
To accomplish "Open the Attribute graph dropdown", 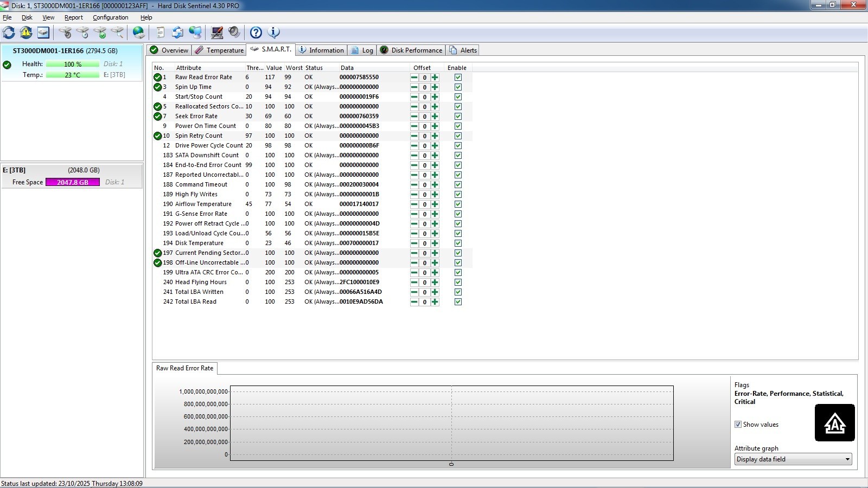I will pyautogui.click(x=793, y=459).
